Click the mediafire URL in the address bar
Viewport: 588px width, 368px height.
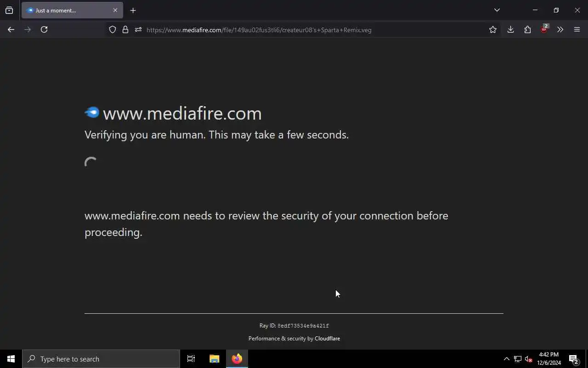(259, 30)
